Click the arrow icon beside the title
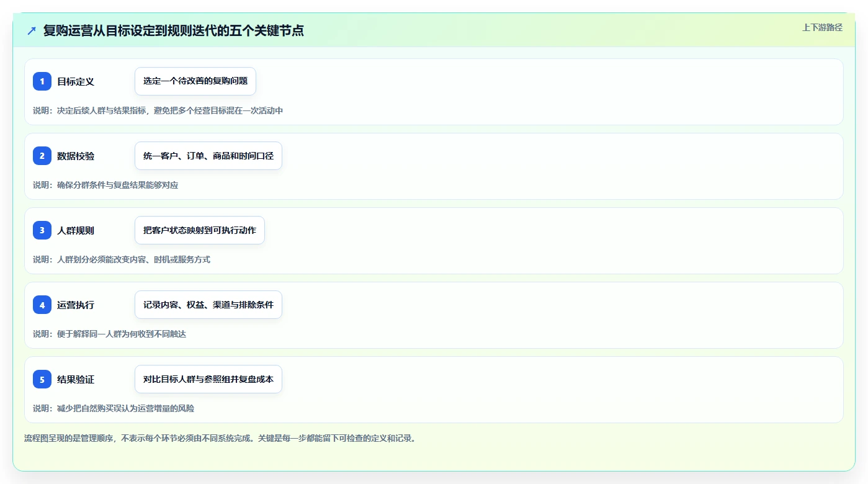This screenshot has height=484, width=868. point(32,30)
